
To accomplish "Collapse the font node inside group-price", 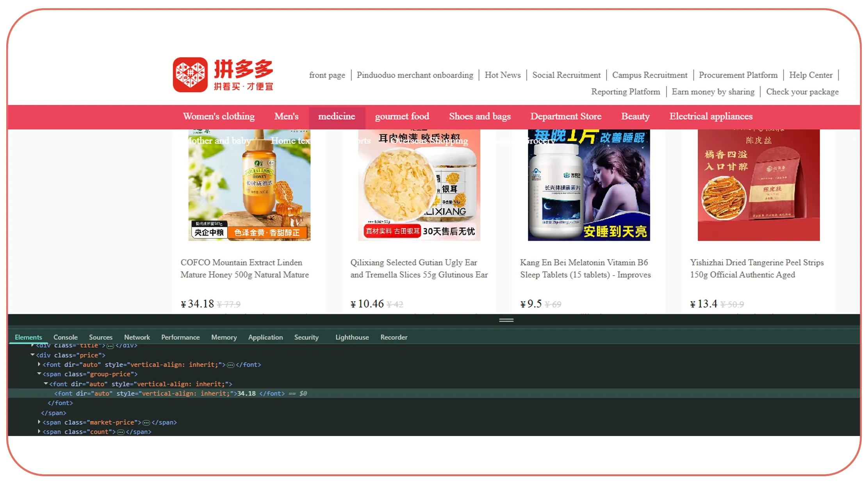I will (x=46, y=384).
